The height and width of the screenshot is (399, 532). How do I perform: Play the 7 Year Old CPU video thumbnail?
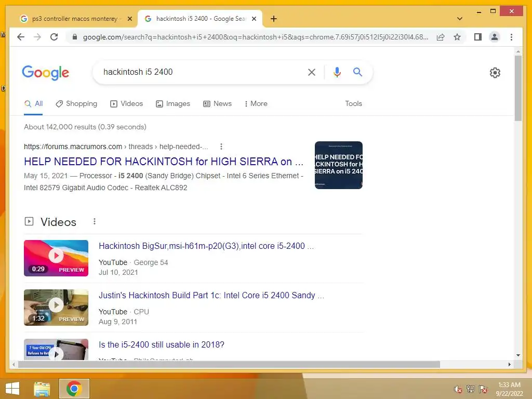click(x=56, y=350)
